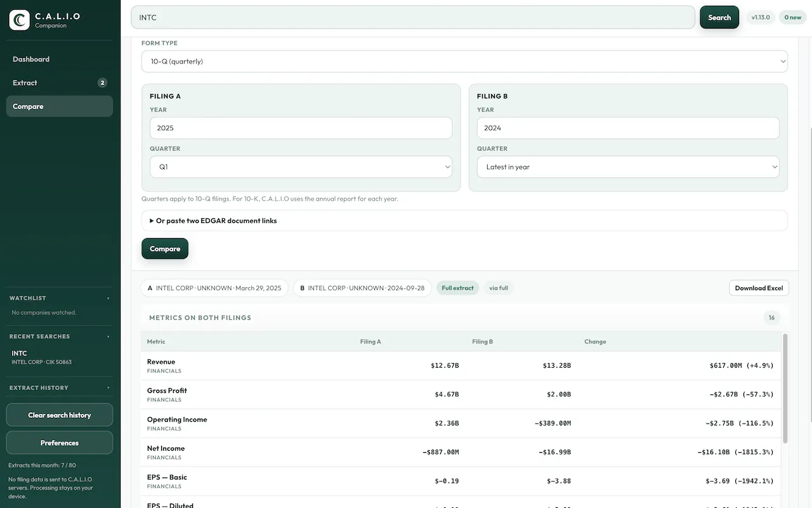Open the Form Type dropdown
Screen dimensions: 812x508
[464, 62]
